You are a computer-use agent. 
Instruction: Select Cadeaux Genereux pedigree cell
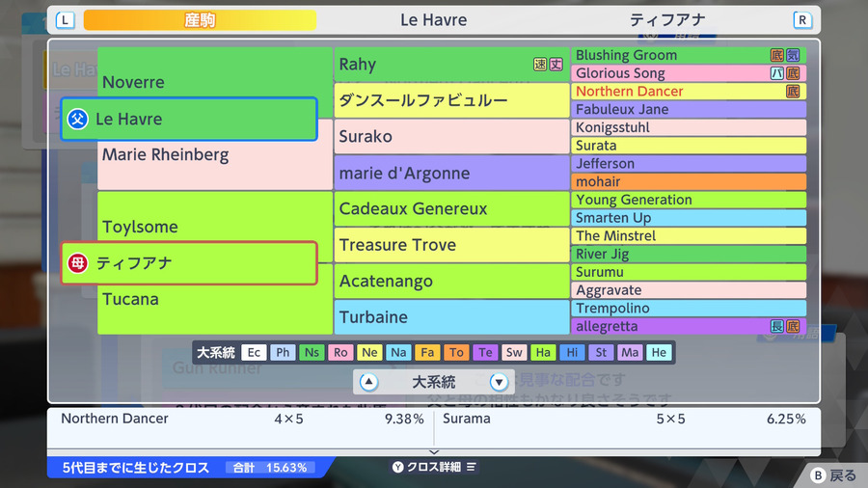pyautogui.click(x=451, y=208)
